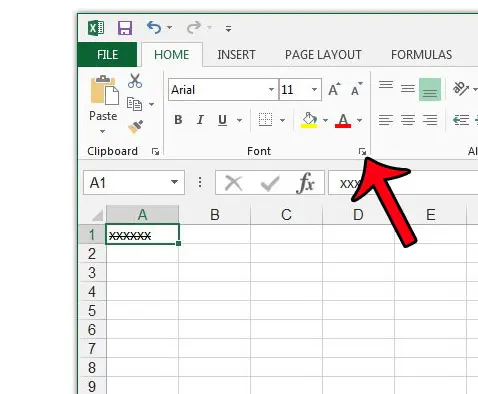Select column D header
This screenshot has height=394, width=478.
[x=358, y=215]
